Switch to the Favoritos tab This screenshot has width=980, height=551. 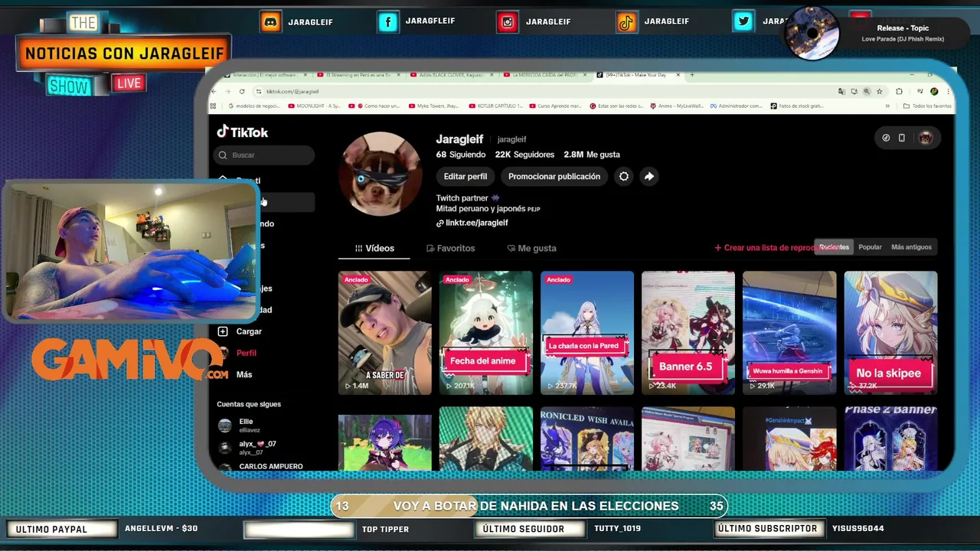pos(451,248)
